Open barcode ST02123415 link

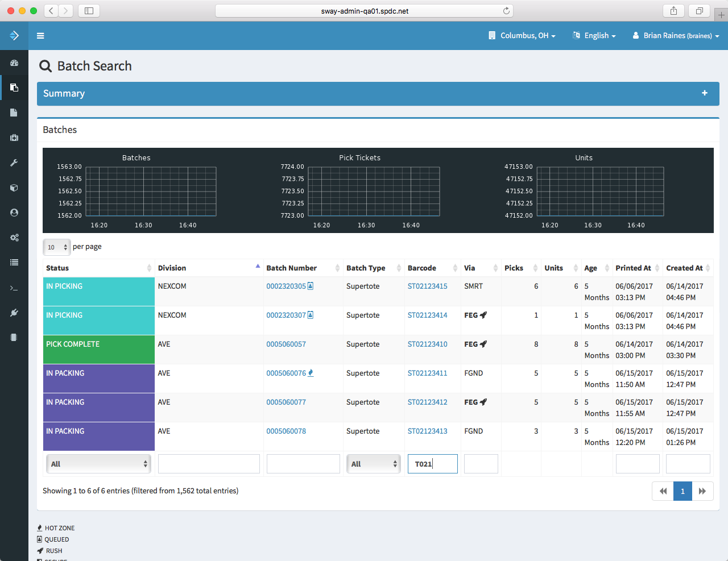click(x=427, y=286)
